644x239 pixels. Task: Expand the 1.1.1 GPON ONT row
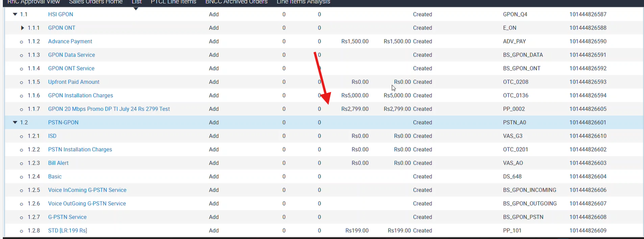(22, 28)
